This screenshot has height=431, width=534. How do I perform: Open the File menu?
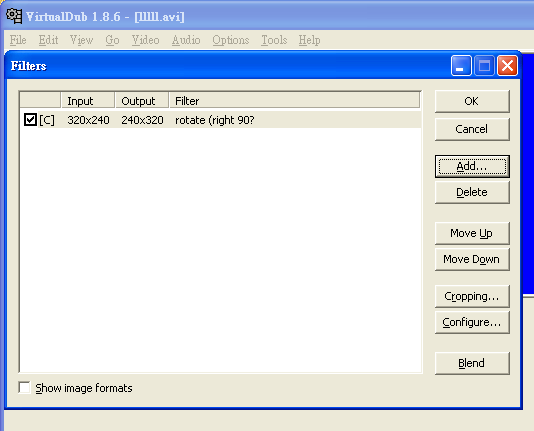pyautogui.click(x=18, y=40)
